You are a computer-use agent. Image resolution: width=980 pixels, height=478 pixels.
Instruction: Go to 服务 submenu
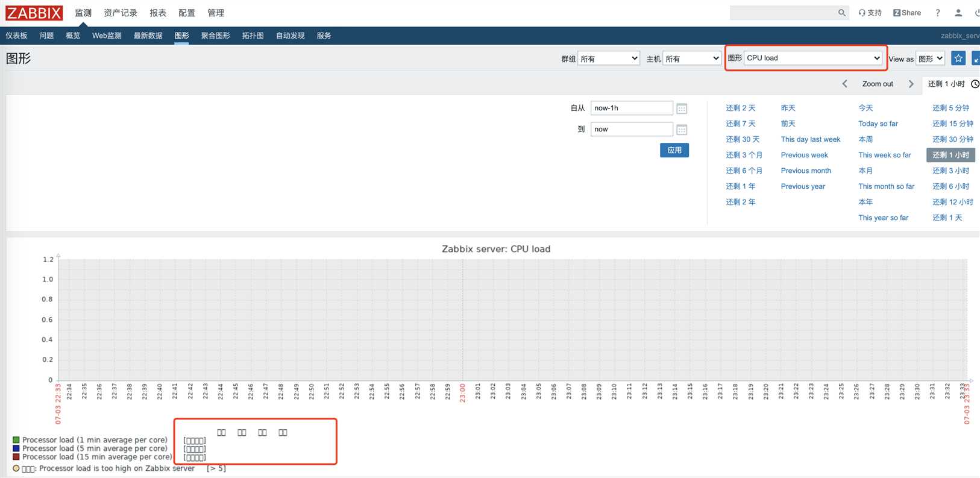(x=324, y=36)
